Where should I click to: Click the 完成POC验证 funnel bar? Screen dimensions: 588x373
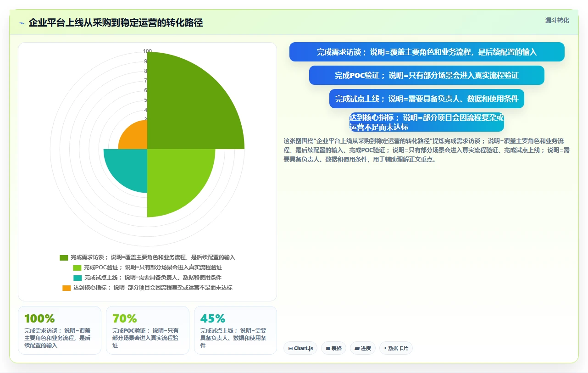coord(427,75)
